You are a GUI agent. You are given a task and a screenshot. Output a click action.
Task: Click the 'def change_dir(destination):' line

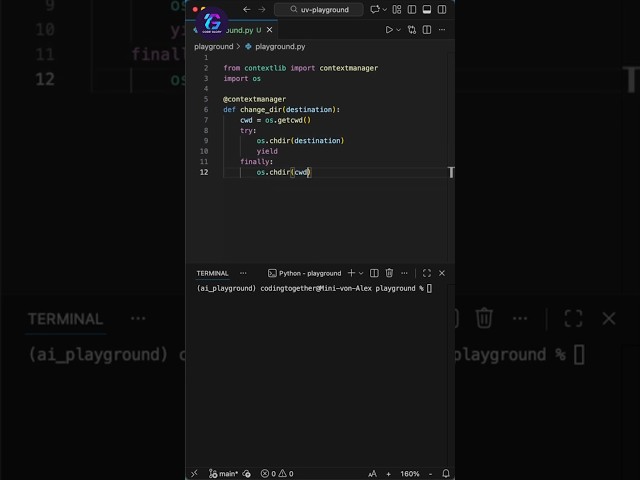(282, 109)
